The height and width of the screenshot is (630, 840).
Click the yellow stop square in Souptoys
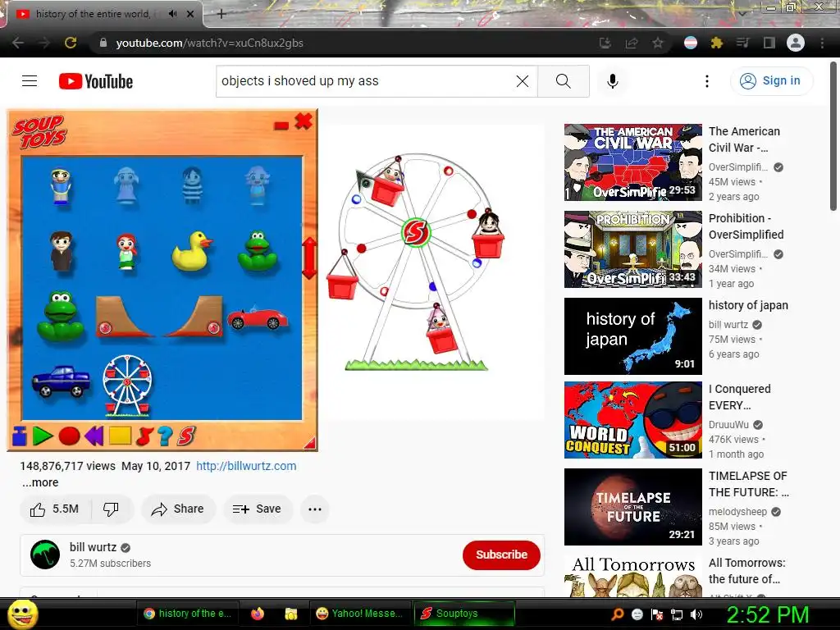[x=120, y=436]
